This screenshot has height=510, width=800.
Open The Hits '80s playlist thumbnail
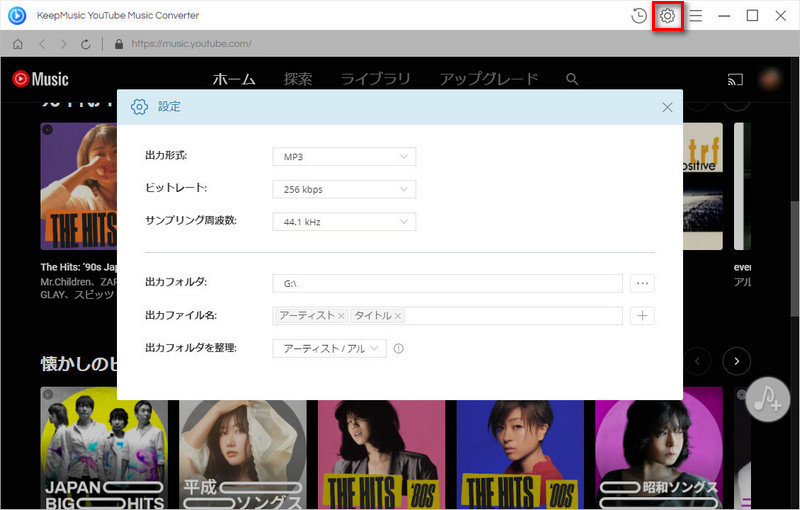[x=382, y=454]
